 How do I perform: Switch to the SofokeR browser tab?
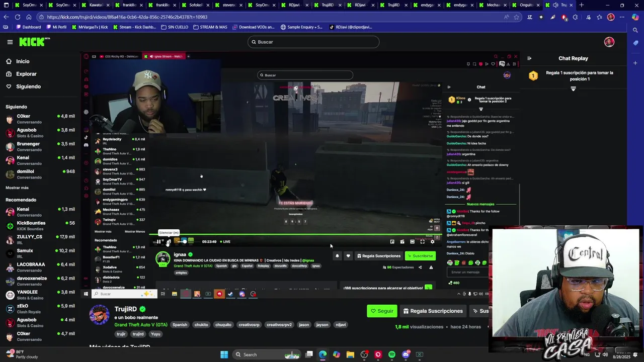pos(195,5)
